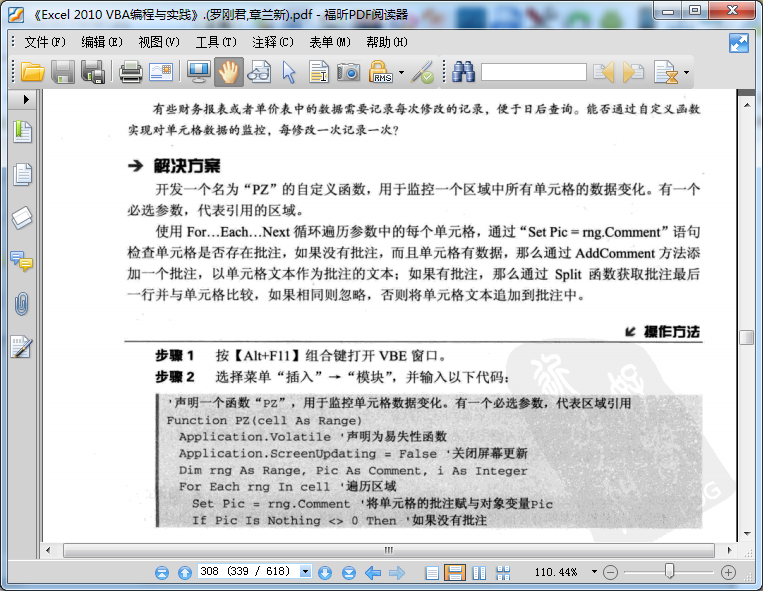Expand the left navigation panel arrow
The width and height of the screenshot is (763, 591).
click(26, 100)
